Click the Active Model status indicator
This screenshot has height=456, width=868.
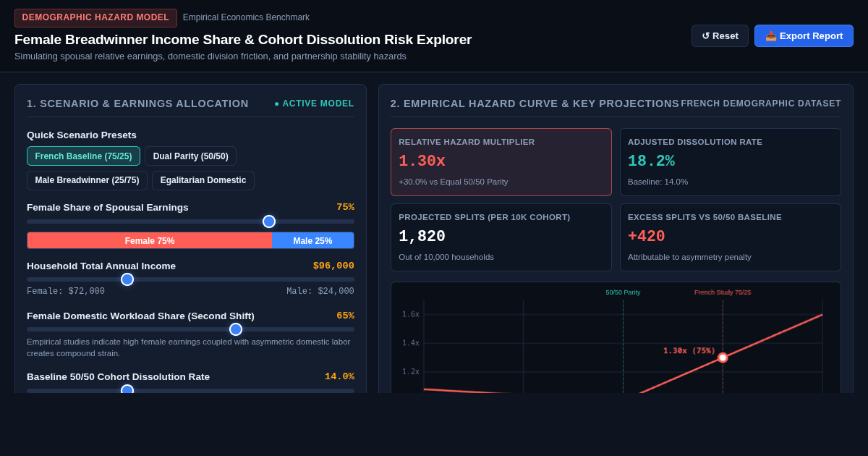(x=314, y=104)
